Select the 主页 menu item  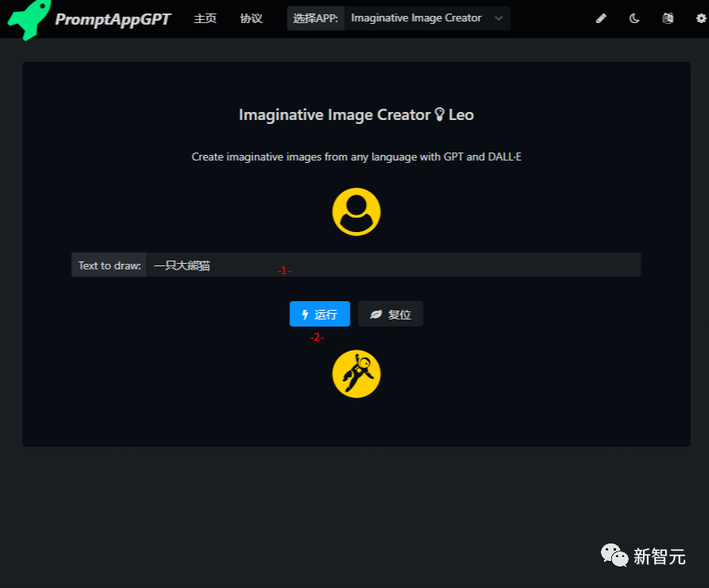[204, 18]
